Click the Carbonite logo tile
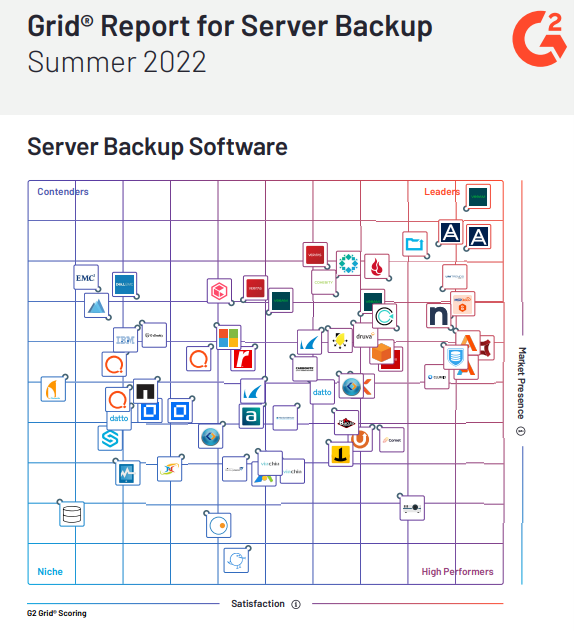Screen dimensions: 574x631 305,368
